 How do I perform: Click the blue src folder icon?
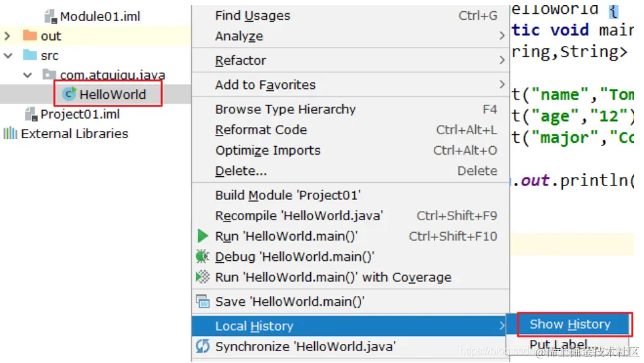[29, 55]
